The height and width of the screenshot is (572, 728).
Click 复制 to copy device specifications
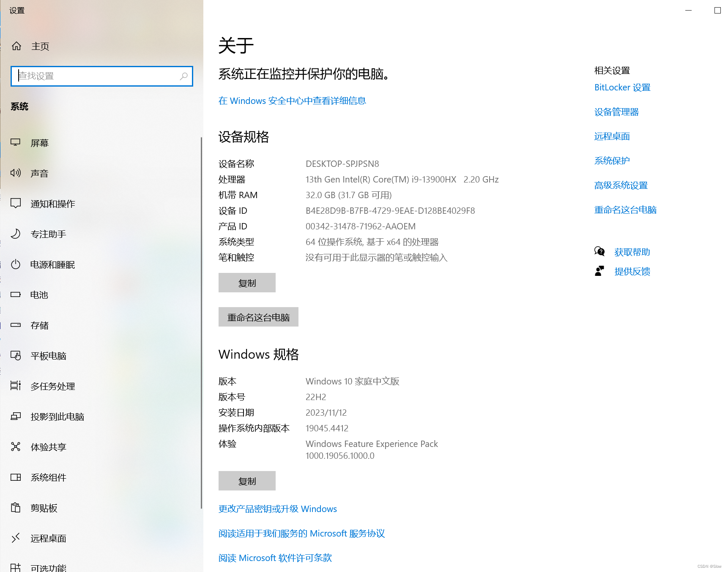246,283
